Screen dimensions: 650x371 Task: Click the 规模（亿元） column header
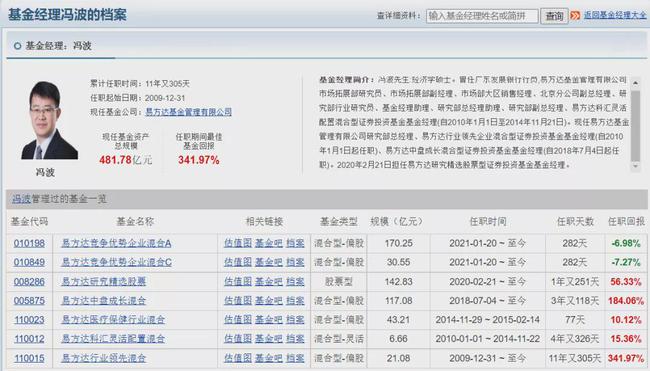[x=397, y=222]
